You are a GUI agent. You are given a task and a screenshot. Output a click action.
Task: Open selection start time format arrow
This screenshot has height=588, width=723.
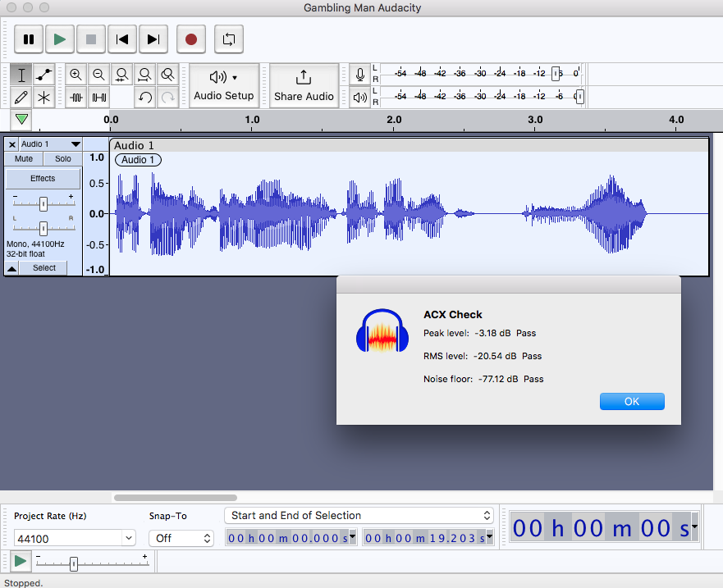click(x=353, y=537)
